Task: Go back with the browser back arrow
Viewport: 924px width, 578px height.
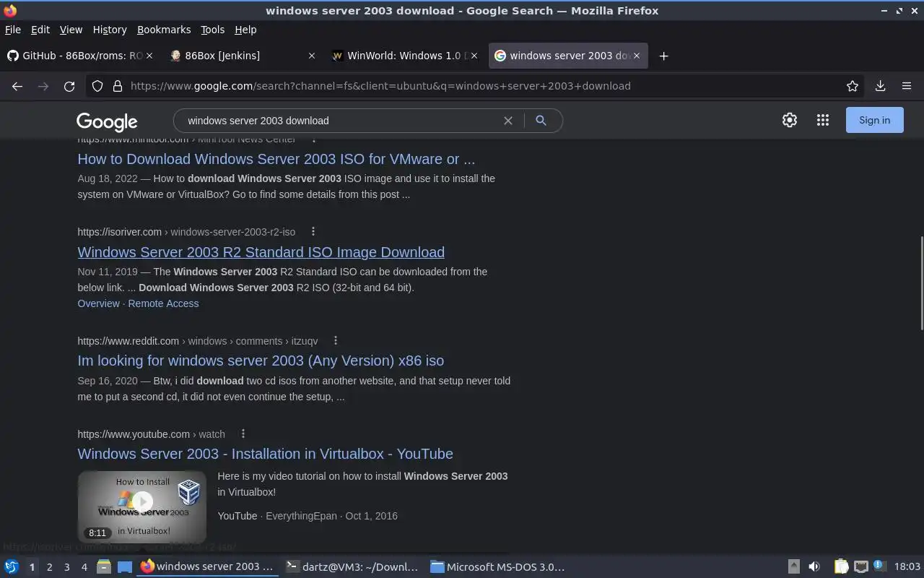Action: pyautogui.click(x=17, y=86)
